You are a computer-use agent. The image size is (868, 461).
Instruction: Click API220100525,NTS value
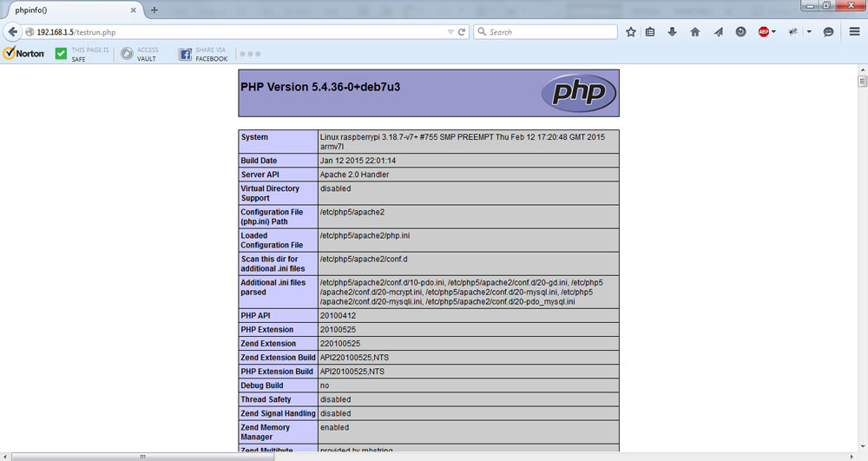[x=354, y=358]
